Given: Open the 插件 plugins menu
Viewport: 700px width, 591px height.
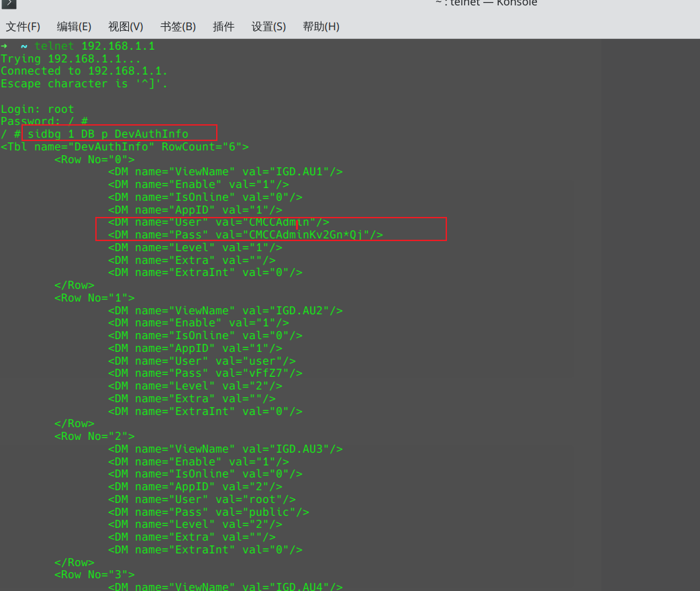Looking at the screenshot, I should point(223,27).
